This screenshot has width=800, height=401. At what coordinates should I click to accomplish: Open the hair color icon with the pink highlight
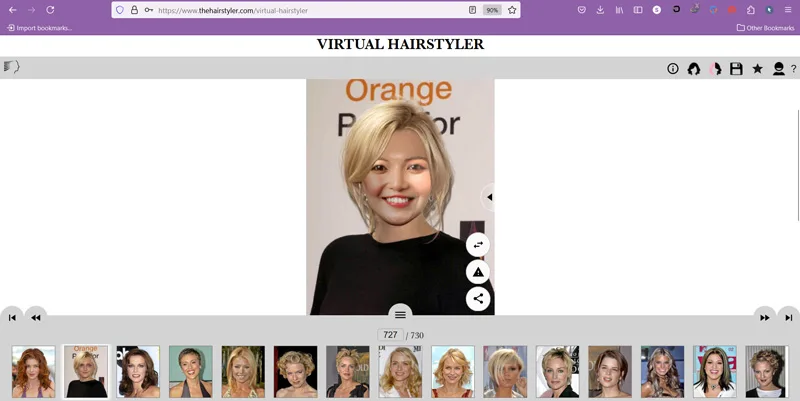coord(715,68)
